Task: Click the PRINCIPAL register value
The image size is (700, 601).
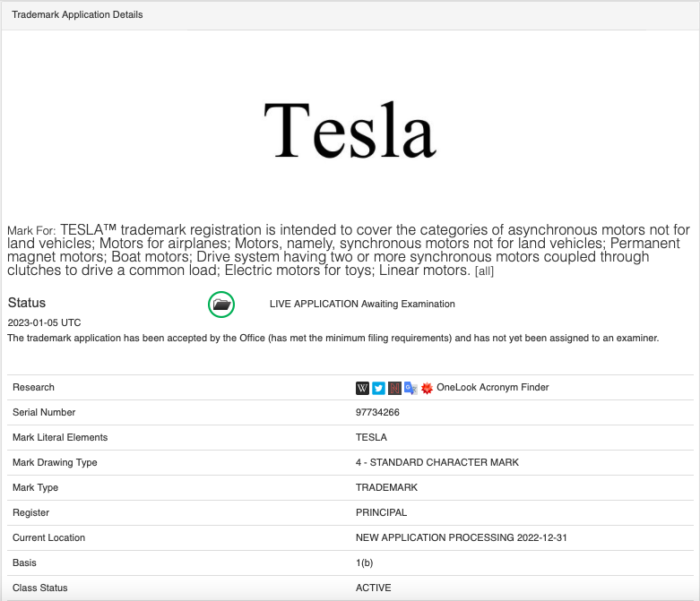Action: click(381, 513)
